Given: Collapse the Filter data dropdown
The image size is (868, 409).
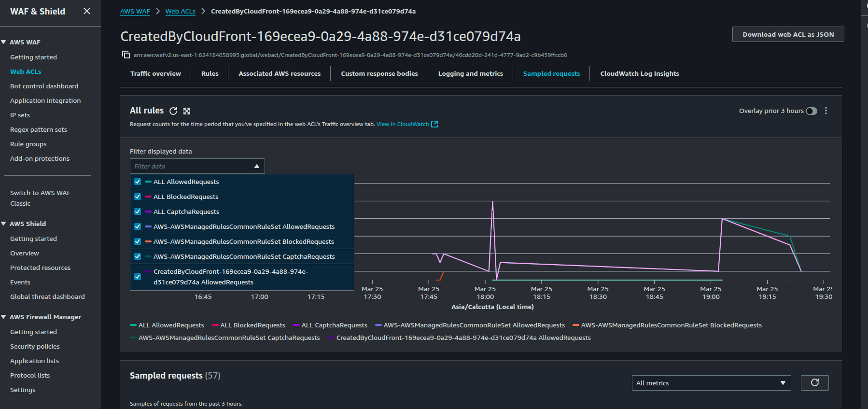Looking at the screenshot, I should point(257,166).
